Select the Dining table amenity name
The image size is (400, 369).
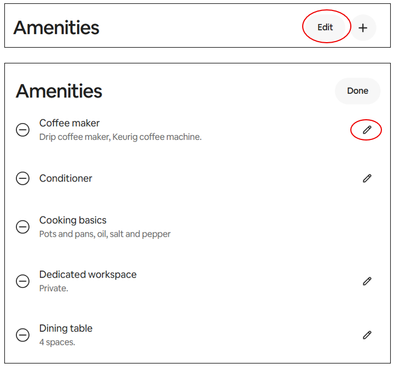[x=66, y=328]
